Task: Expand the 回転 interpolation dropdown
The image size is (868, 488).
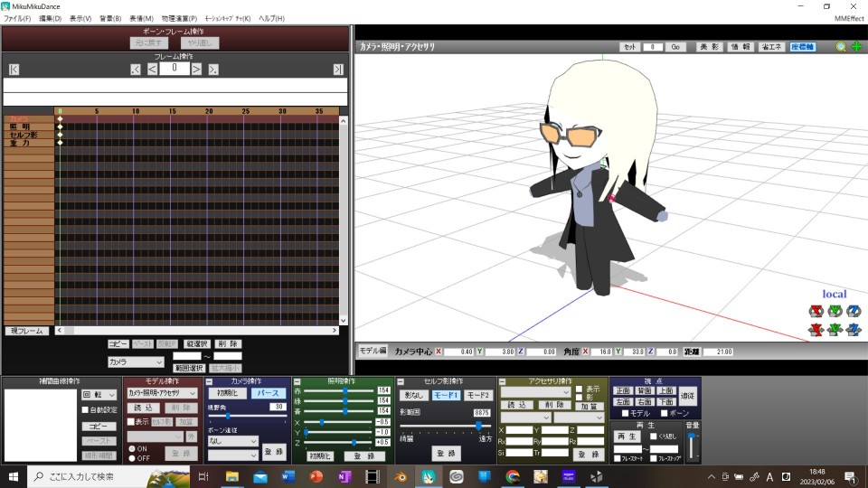Action: coord(99,394)
